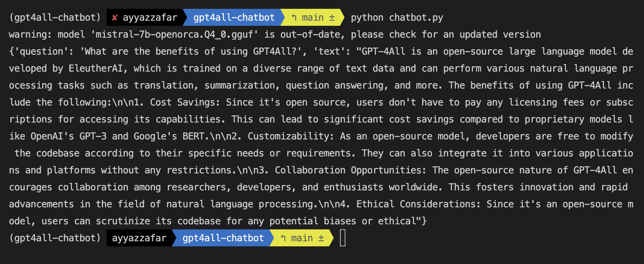The width and height of the screenshot is (644, 264).
Task: Click the red ✘ error status icon
Action: pyautogui.click(x=115, y=18)
